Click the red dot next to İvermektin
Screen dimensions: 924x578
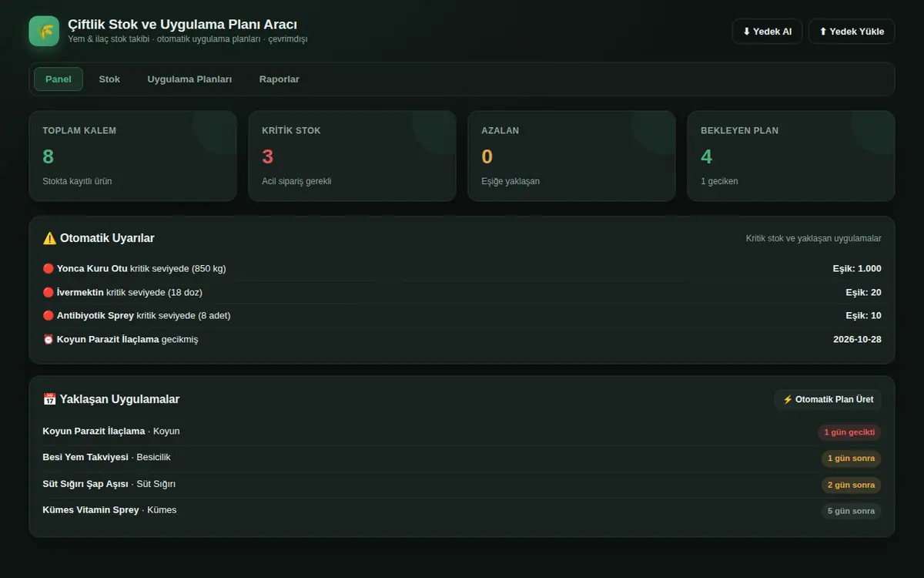pyautogui.click(x=49, y=292)
